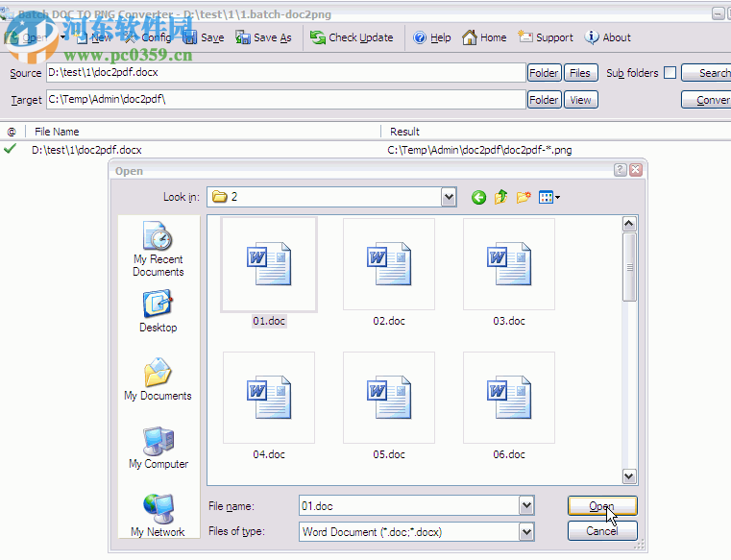731x560 pixels.
Task: Go to Desktop in places bar
Action: click(158, 311)
